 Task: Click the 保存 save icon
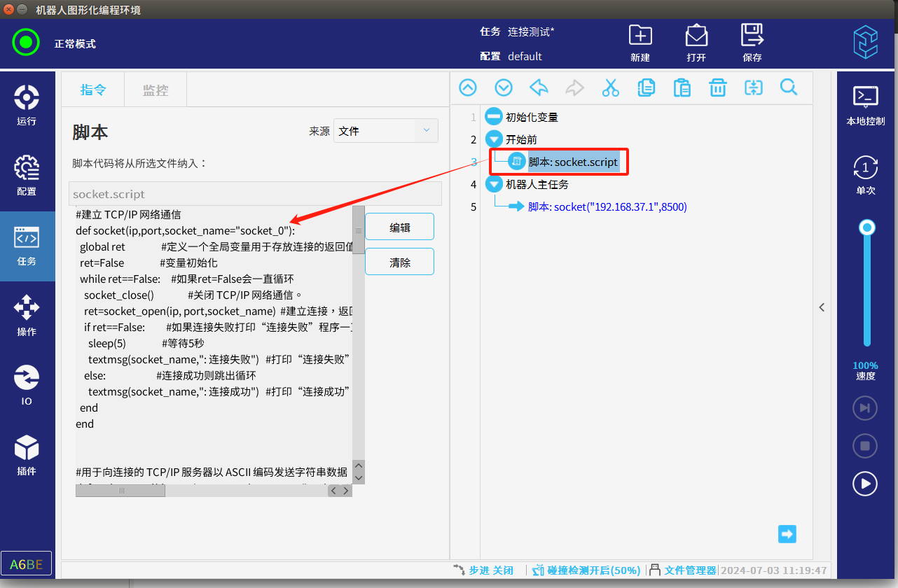tap(752, 43)
